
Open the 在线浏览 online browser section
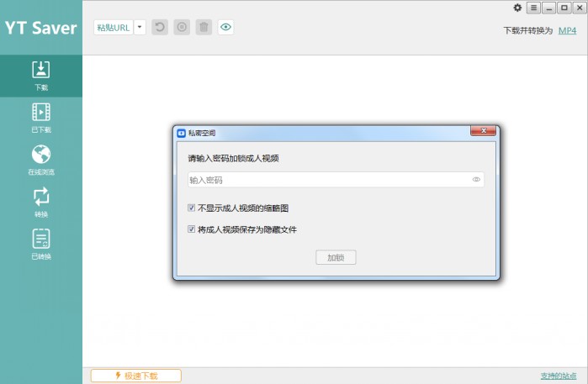point(41,160)
